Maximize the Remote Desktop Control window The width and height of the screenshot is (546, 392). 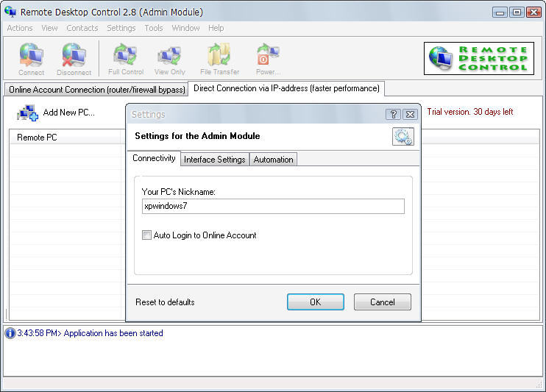pos(517,13)
